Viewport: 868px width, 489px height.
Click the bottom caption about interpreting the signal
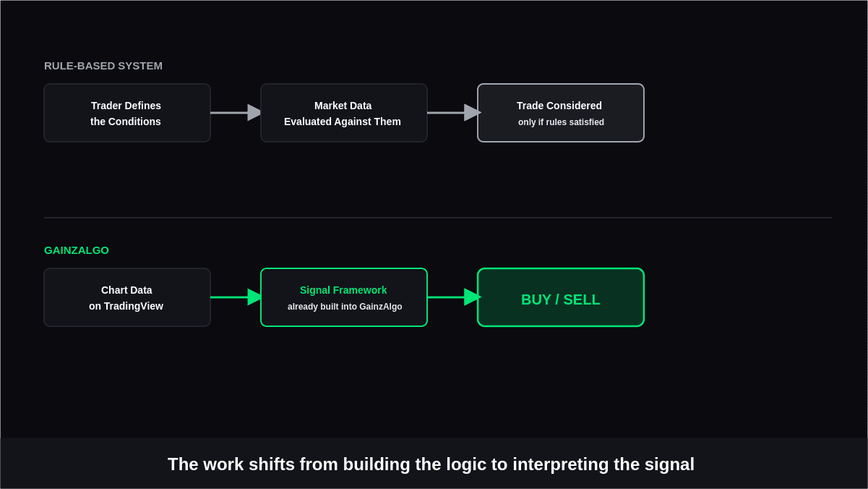(x=431, y=464)
